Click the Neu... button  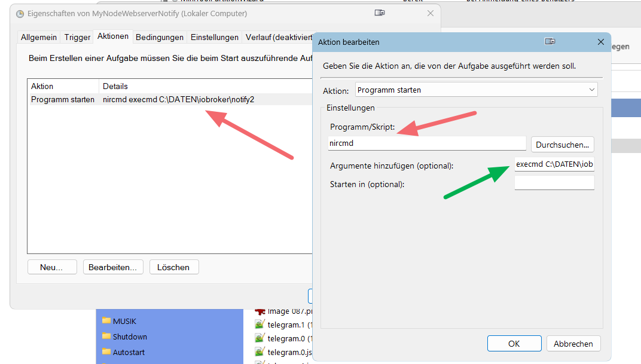click(52, 267)
